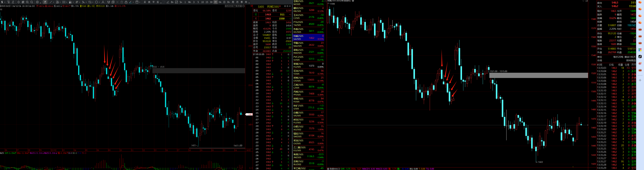644x170 pixels.
Task: Click the lock drawings icon
Action: [x=126, y=2]
